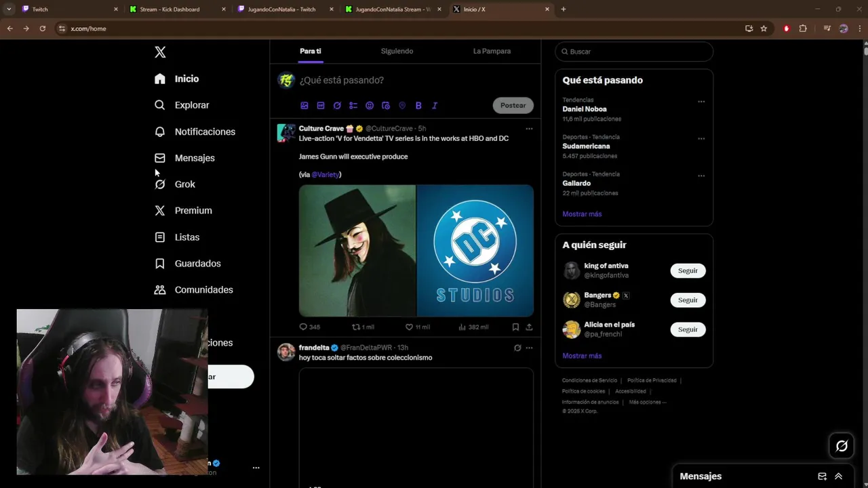Screen dimensions: 868x488
Task: Toggle bold text in composer
Action: point(418,106)
